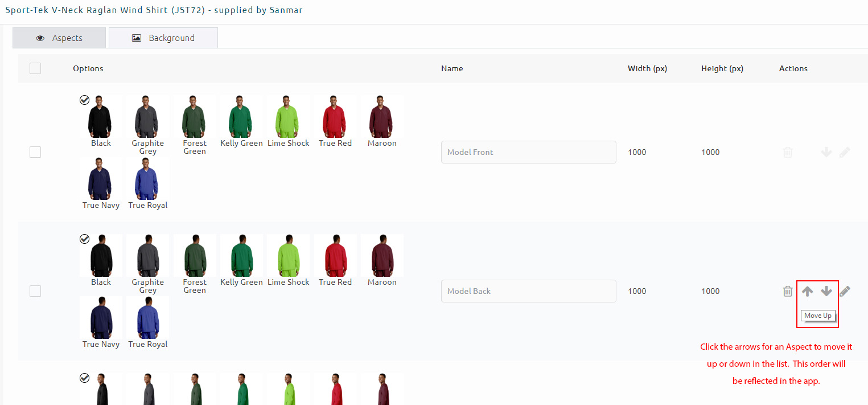Click the height value 1000 in Model Front row
The height and width of the screenshot is (405, 868).
pyautogui.click(x=710, y=152)
